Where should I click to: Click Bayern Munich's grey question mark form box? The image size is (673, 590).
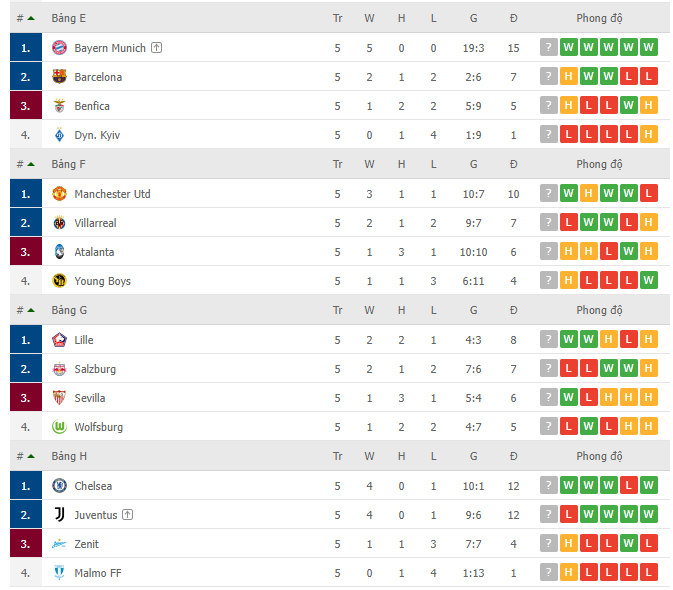point(549,47)
